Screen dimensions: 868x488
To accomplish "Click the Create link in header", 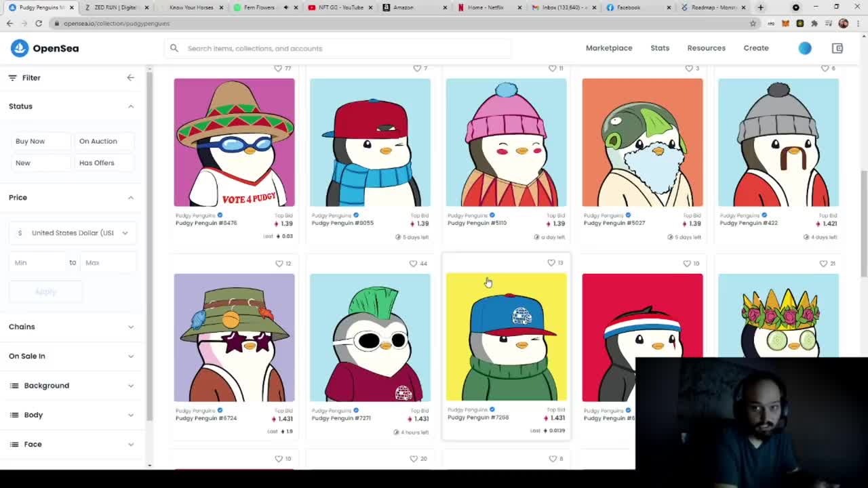I will click(756, 48).
